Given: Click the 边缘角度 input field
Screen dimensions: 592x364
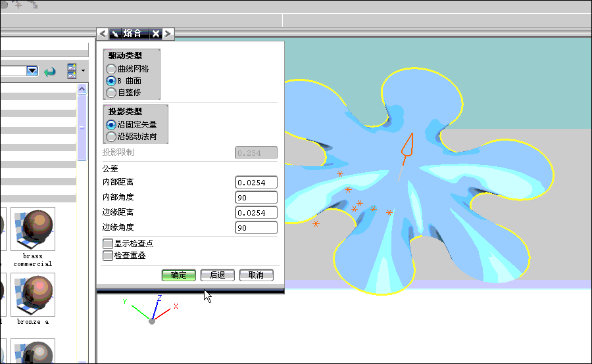Looking at the screenshot, I should [x=256, y=227].
